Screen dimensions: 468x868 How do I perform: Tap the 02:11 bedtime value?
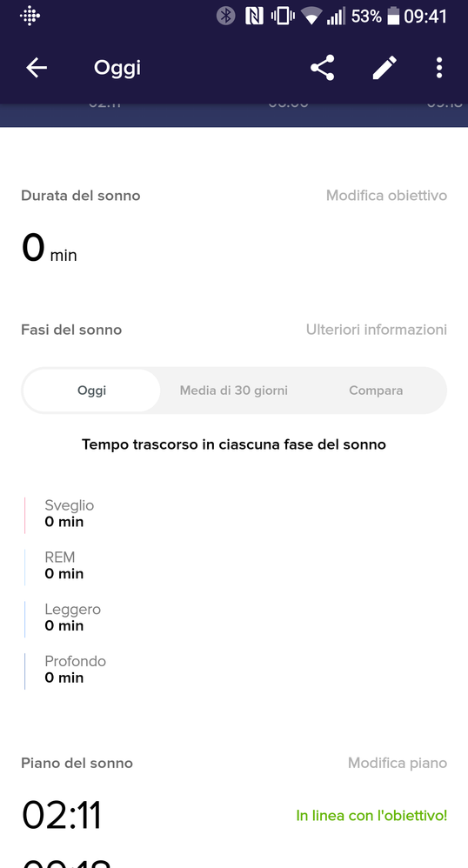[62, 816]
